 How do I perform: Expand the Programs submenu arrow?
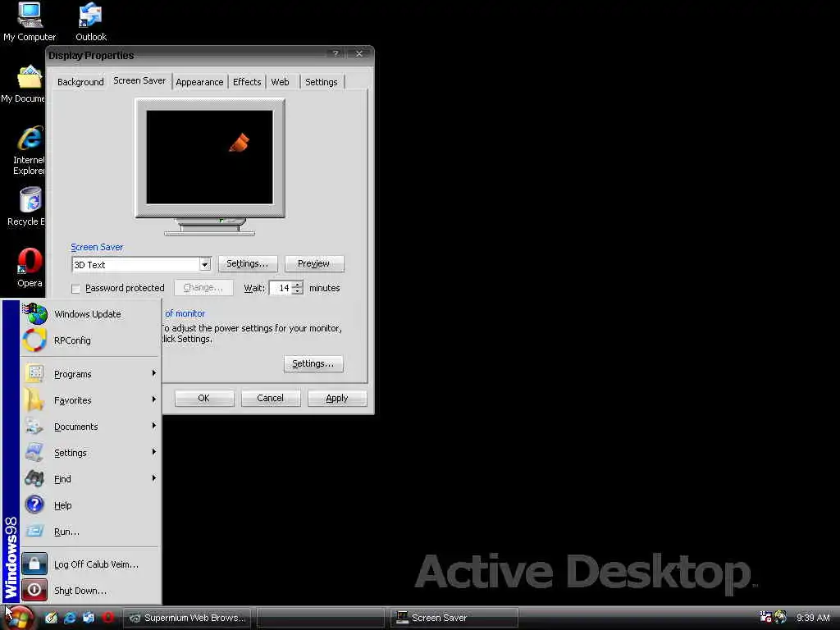click(153, 373)
